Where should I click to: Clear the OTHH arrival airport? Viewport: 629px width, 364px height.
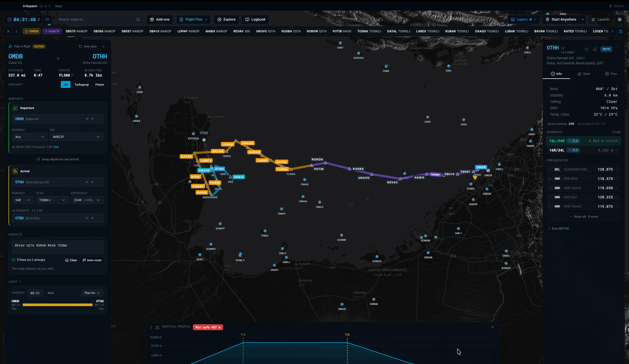point(92,182)
